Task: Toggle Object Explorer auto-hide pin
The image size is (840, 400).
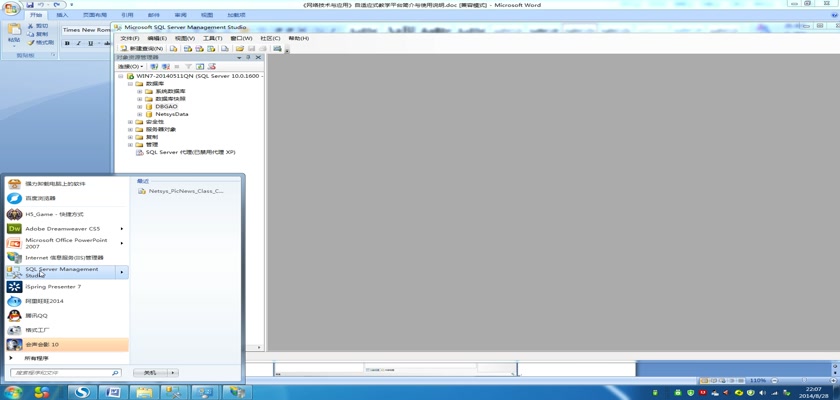Action: pos(248,57)
